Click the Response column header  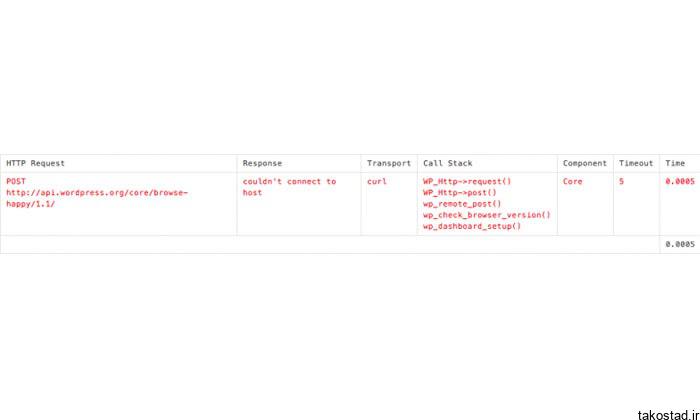coord(262,163)
